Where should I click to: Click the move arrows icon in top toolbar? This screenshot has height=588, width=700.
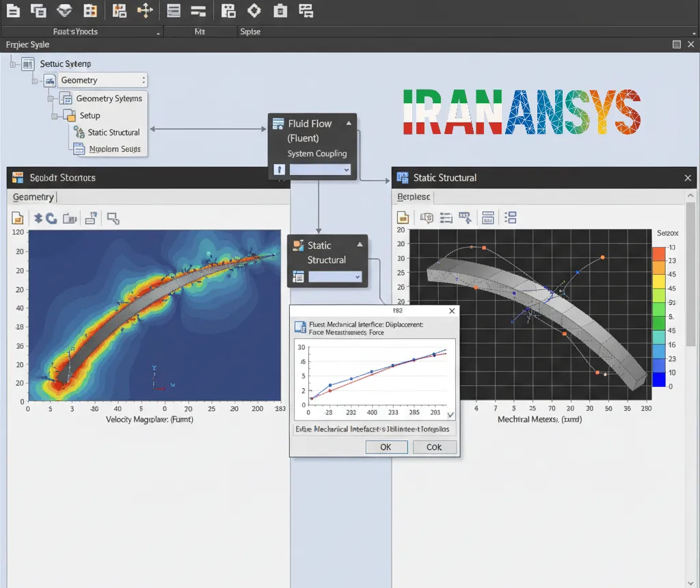[x=145, y=11]
